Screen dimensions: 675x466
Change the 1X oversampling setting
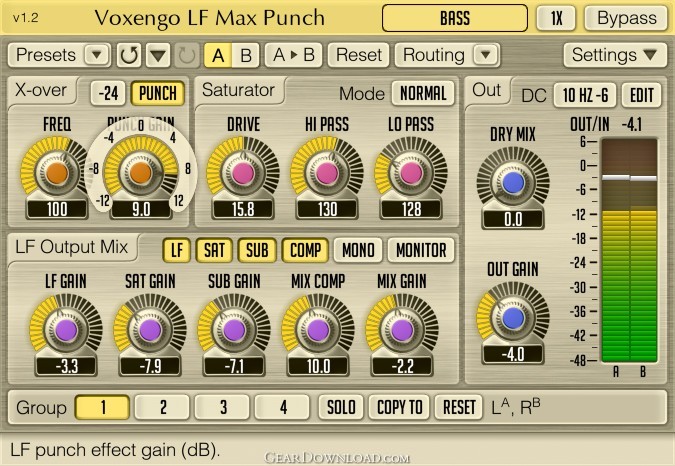tap(556, 18)
